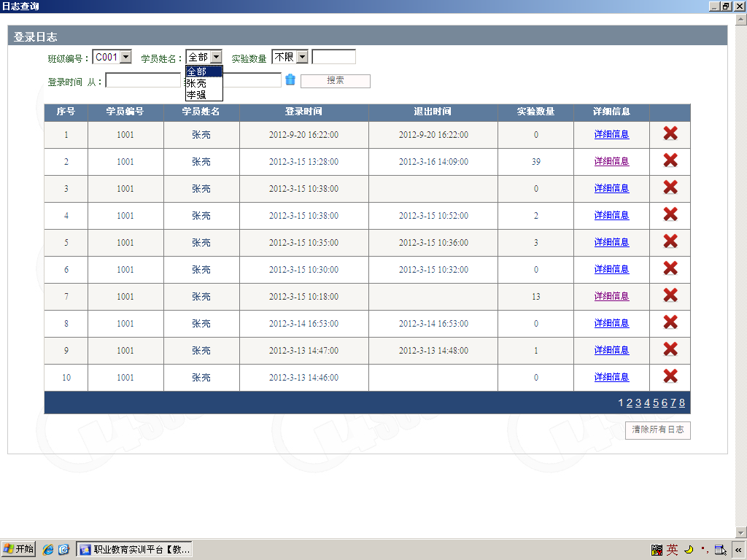This screenshot has height=560, width=747.
Task: Delete log row 6 with red X
Action: point(670,268)
